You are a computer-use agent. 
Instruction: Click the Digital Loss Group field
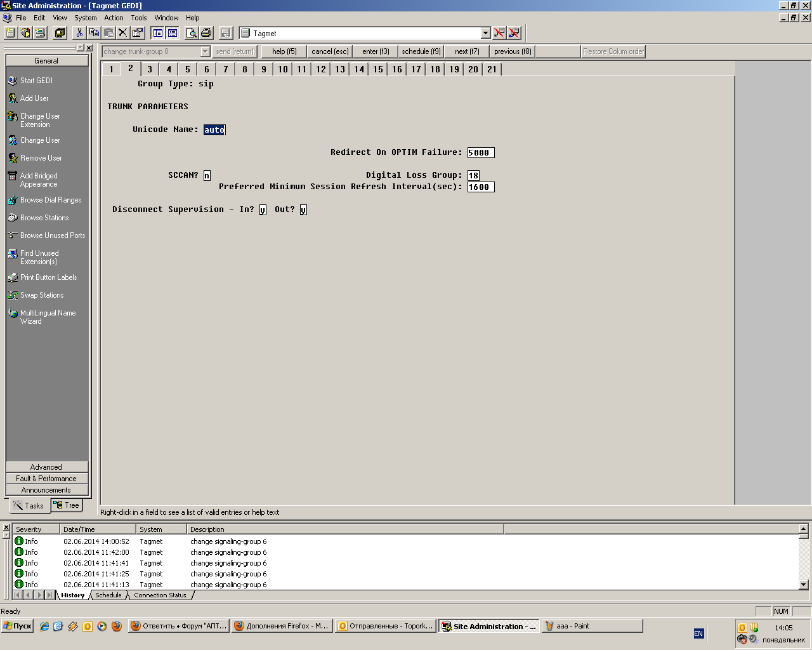(x=473, y=176)
